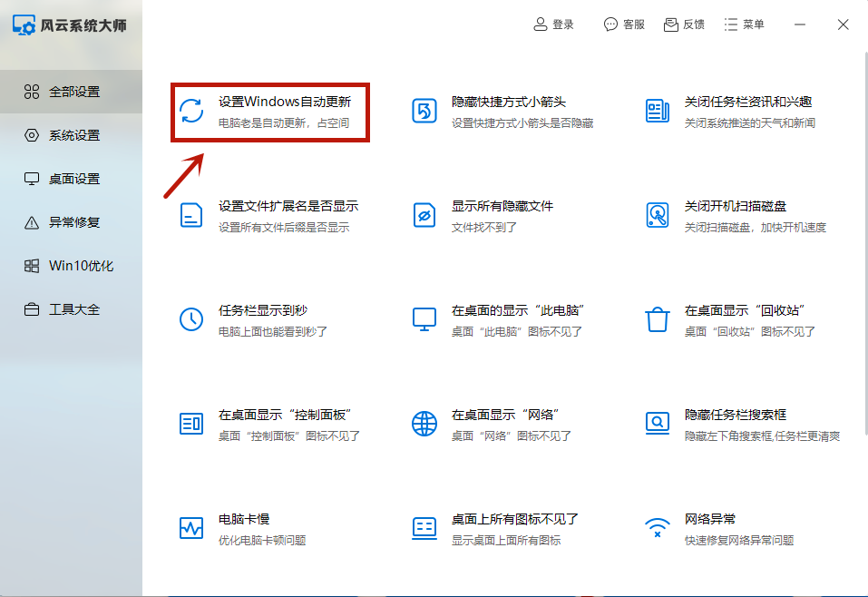Click text 关闭扫描磁盘，加快开机速度
Screen dimensions: 868x597
(756, 227)
